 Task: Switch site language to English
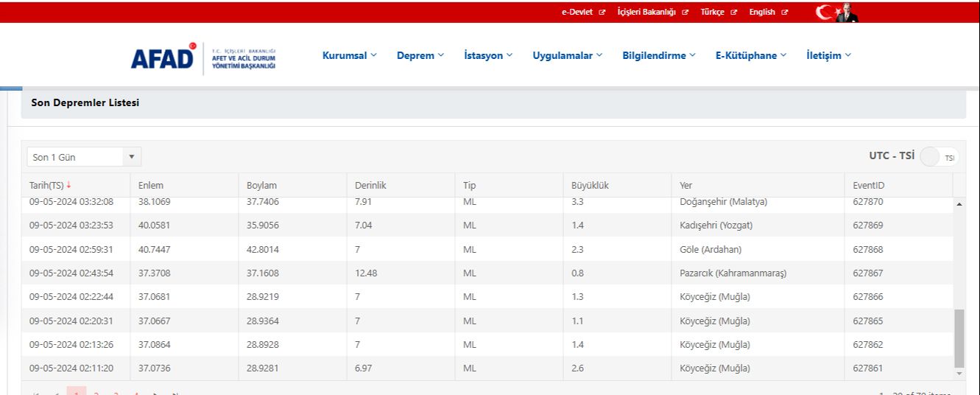[762, 13]
